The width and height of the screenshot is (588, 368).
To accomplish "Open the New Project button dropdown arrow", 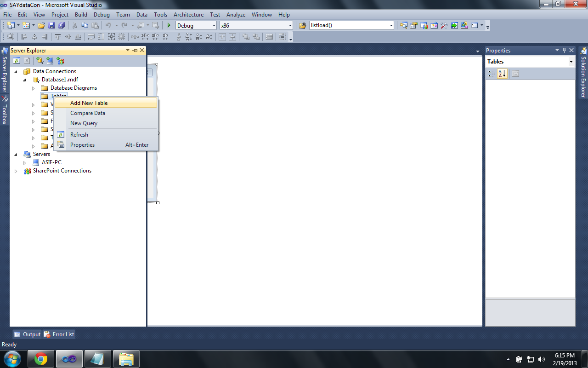I will [x=18, y=25].
